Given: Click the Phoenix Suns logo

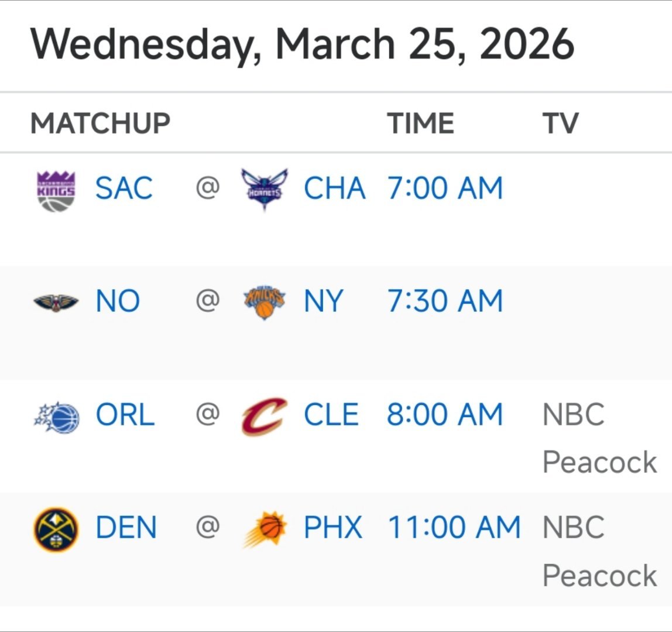Looking at the screenshot, I should click(265, 529).
